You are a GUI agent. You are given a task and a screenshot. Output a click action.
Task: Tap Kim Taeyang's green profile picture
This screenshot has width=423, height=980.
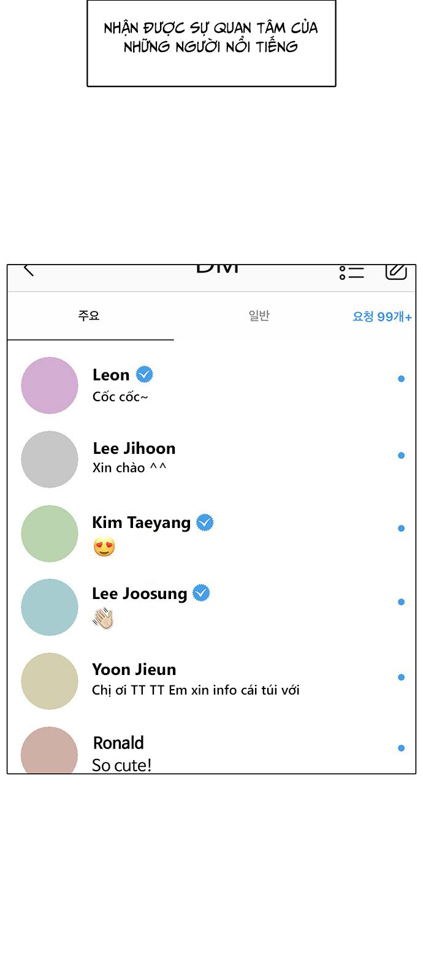50,533
